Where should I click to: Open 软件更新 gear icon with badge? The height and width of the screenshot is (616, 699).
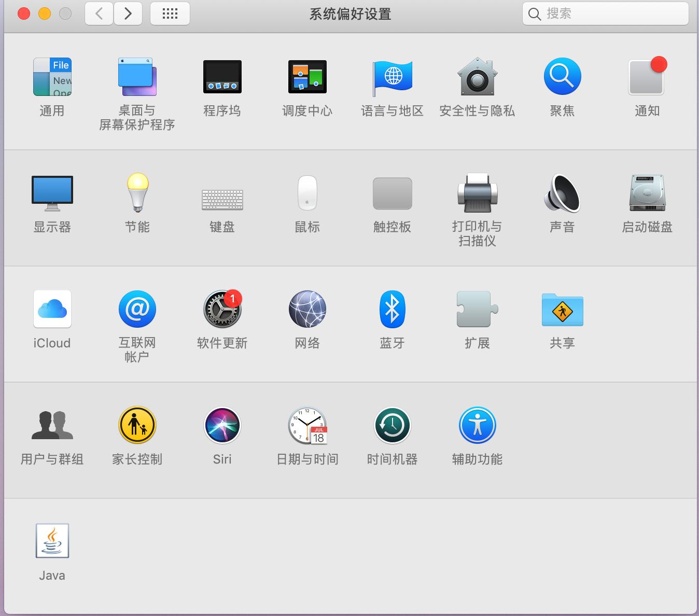(222, 309)
